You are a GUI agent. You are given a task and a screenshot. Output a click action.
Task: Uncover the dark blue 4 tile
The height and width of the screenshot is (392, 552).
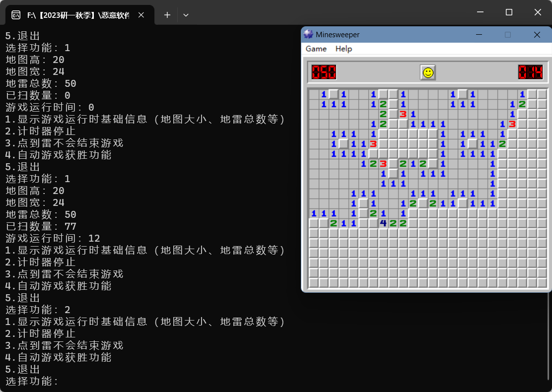click(x=383, y=223)
